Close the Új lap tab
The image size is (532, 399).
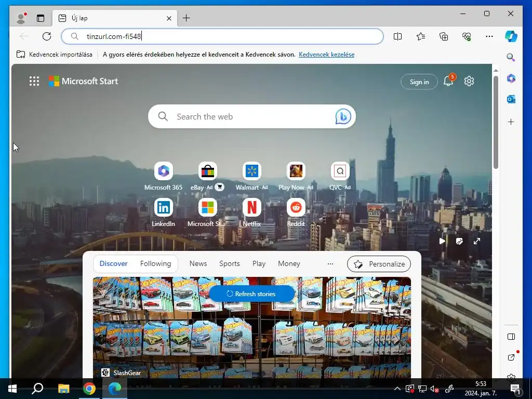click(x=169, y=18)
